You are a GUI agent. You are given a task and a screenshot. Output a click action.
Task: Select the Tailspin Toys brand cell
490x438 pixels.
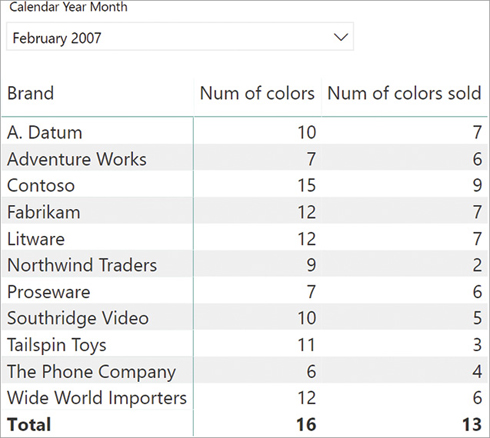(x=57, y=345)
